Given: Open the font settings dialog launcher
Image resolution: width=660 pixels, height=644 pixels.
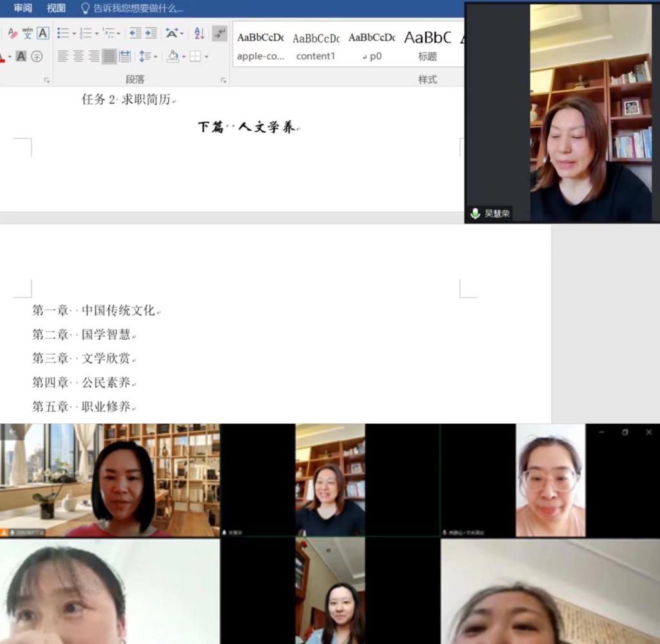Looking at the screenshot, I should pos(46,80).
